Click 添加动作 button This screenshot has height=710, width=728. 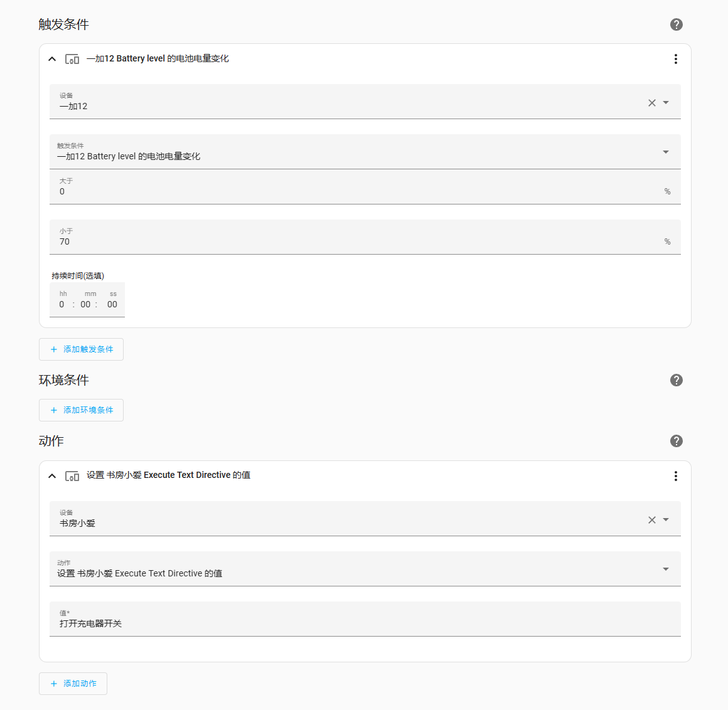[73, 684]
